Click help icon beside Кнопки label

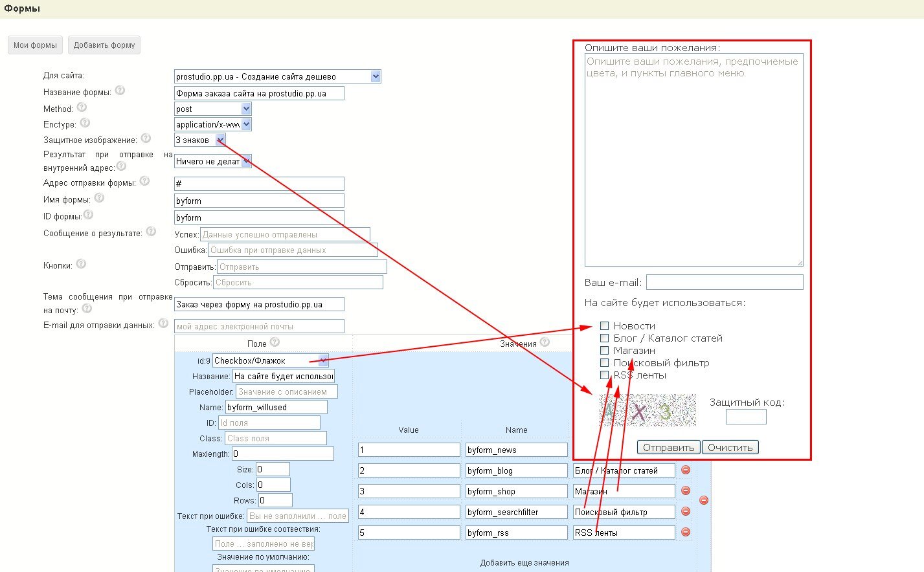[81, 264]
